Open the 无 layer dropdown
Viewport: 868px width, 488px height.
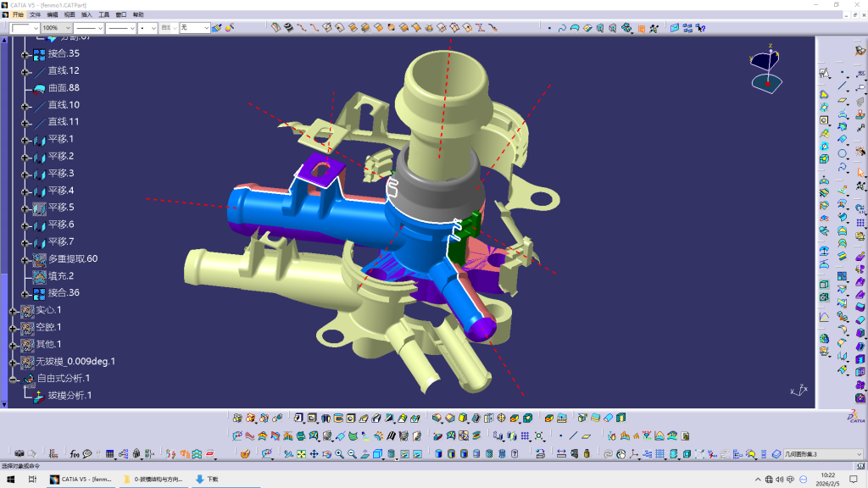[x=205, y=28]
